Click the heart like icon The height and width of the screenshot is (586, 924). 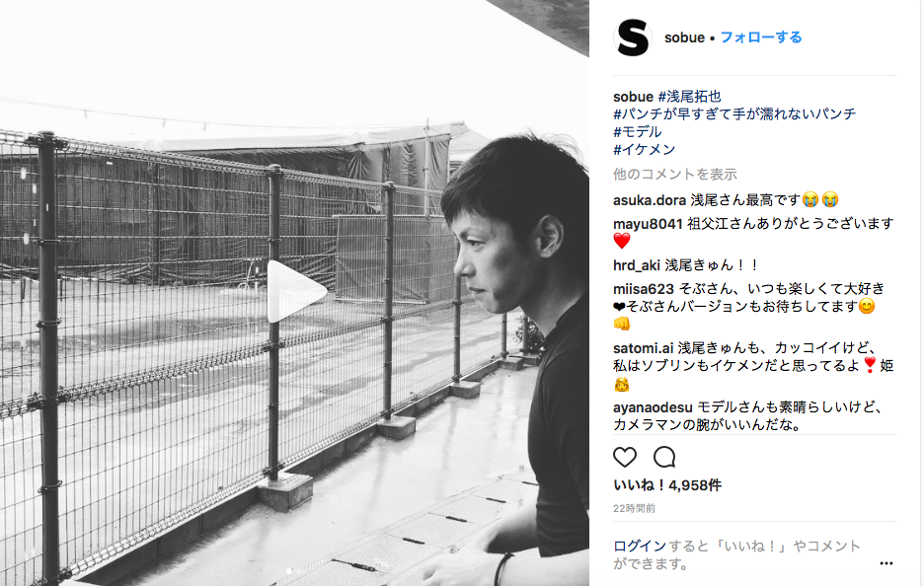click(625, 457)
